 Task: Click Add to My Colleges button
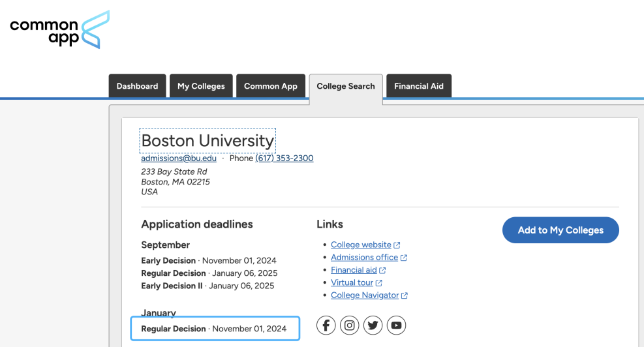pyautogui.click(x=560, y=230)
